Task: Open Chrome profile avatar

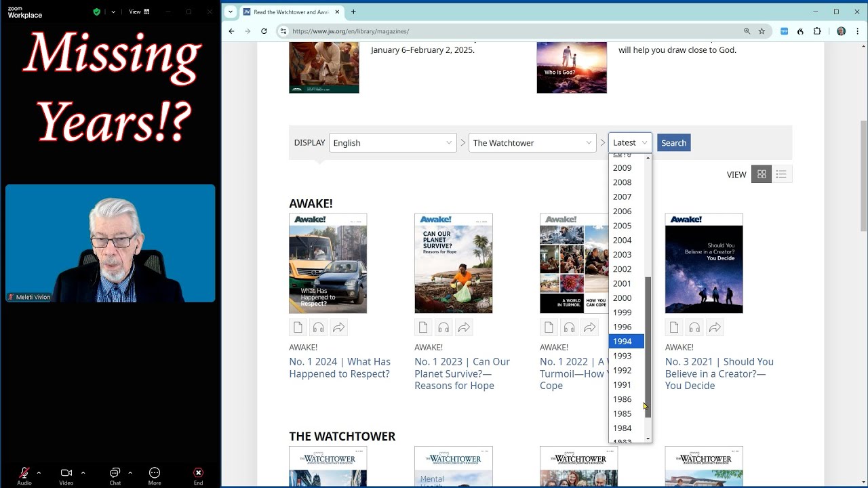Action: coord(841,31)
